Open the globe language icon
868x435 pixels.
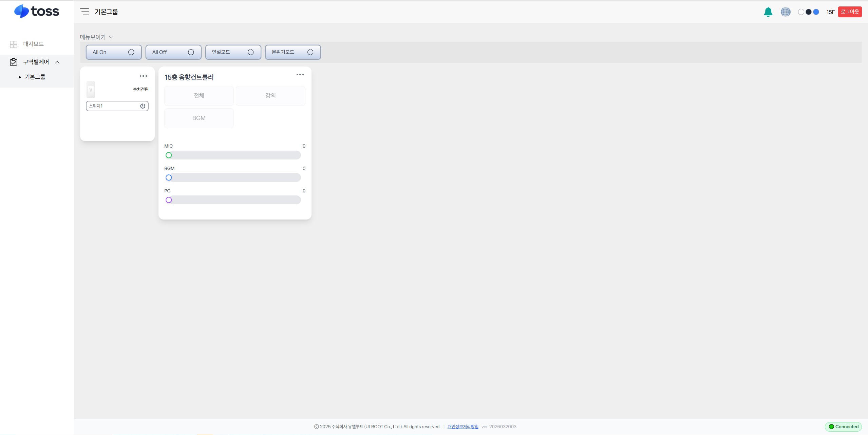coord(786,12)
